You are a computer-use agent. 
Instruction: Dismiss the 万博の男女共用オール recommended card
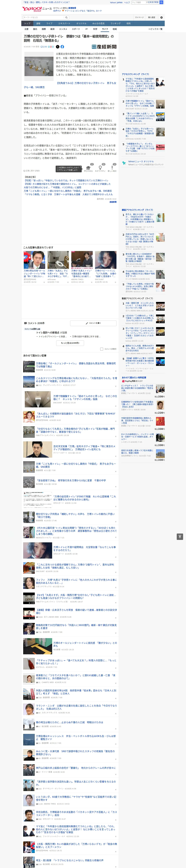point(44,282)
